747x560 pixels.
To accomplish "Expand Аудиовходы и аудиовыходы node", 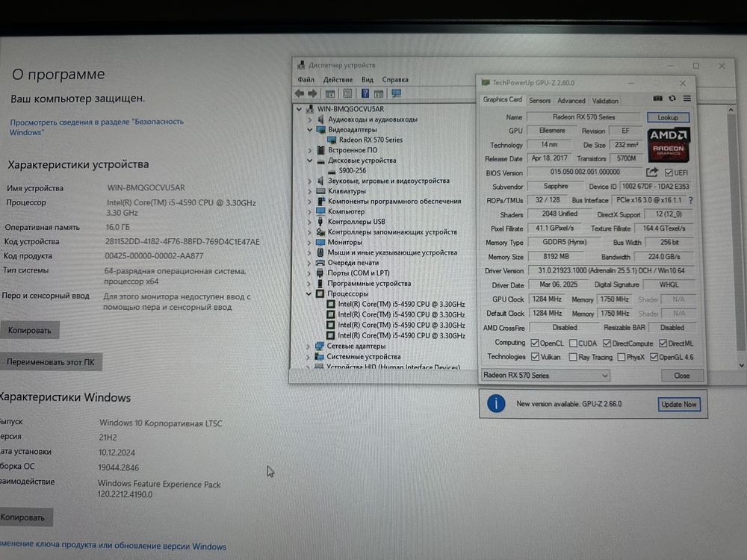I will click(310, 119).
